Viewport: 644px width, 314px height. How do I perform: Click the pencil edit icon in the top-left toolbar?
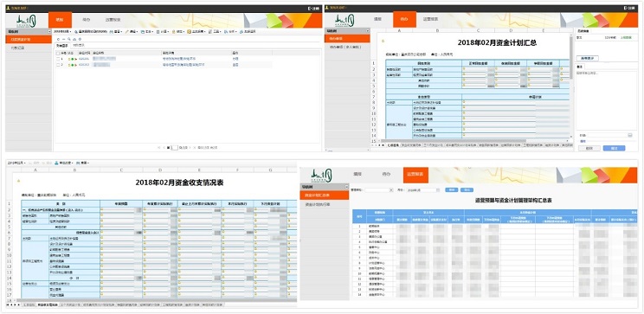pyautogui.click(x=127, y=32)
